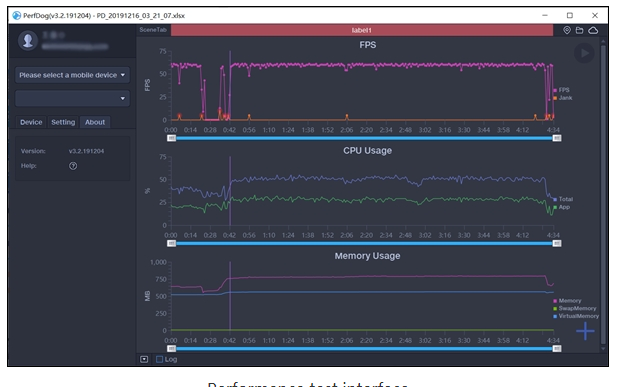Click the vertical scrollbar of charts panel
633x387 pixels.
click(603, 194)
